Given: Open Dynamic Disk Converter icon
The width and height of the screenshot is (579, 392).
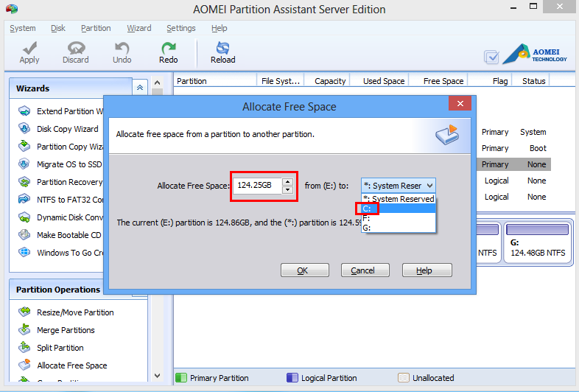Looking at the screenshot, I should pos(24,217).
